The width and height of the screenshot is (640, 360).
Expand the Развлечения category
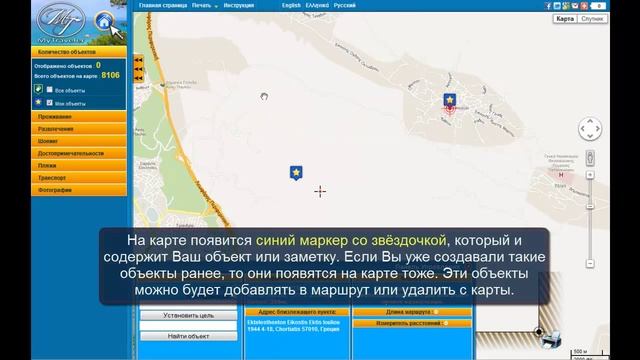pos(79,129)
